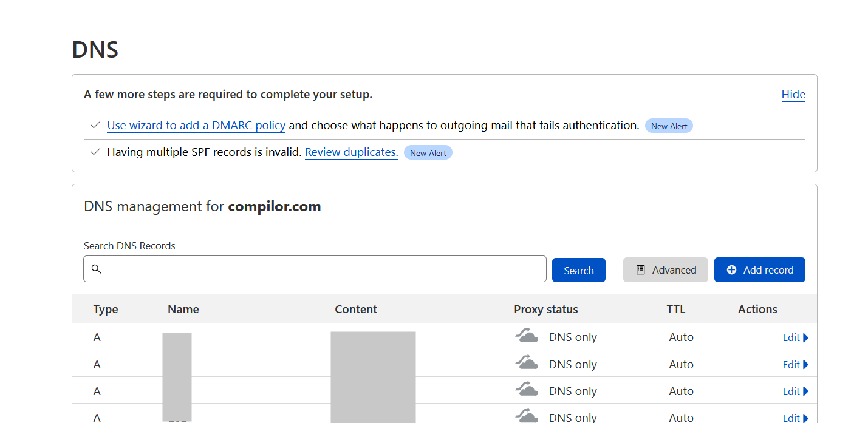Click the checkmark icon beside the SPF records alert
The image size is (868, 423).
coord(95,152)
